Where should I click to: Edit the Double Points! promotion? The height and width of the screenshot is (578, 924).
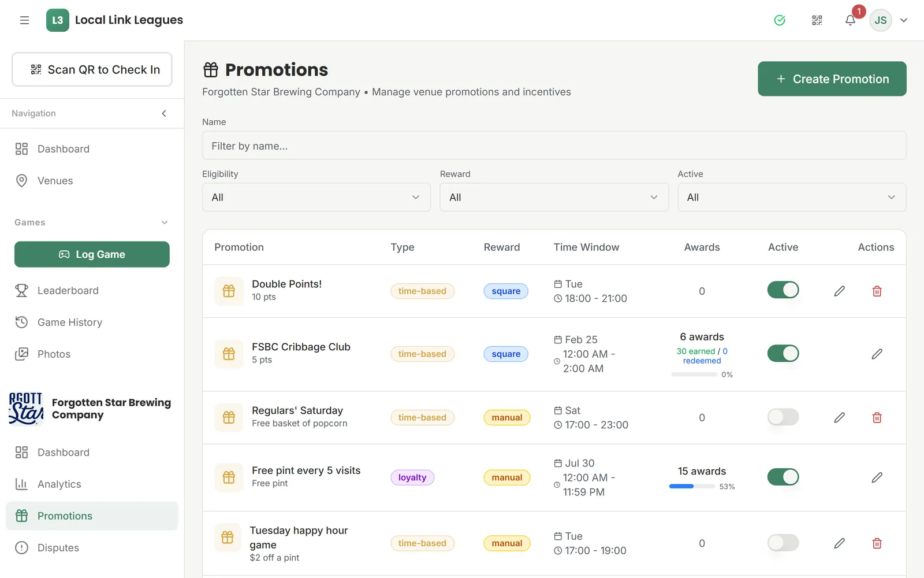pyautogui.click(x=840, y=291)
